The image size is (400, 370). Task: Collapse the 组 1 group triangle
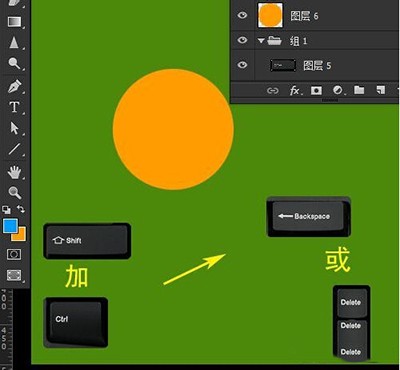tap(261, 41)
